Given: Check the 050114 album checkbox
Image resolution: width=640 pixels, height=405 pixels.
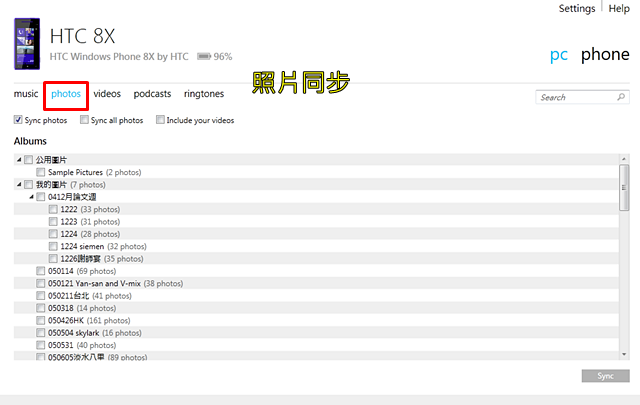Looking at the screenshot, I should click(40, 271).
